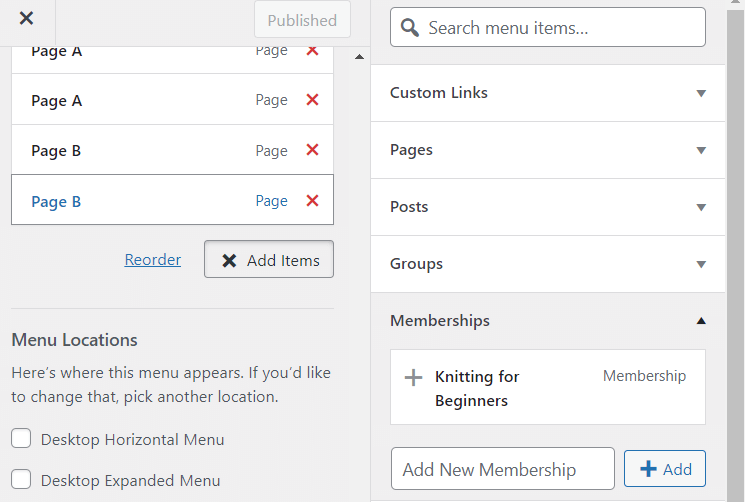This screenshot has height=502, width=745.
Task: Add Knitting for Beginners with plus icon
Action: coord(413,378)
